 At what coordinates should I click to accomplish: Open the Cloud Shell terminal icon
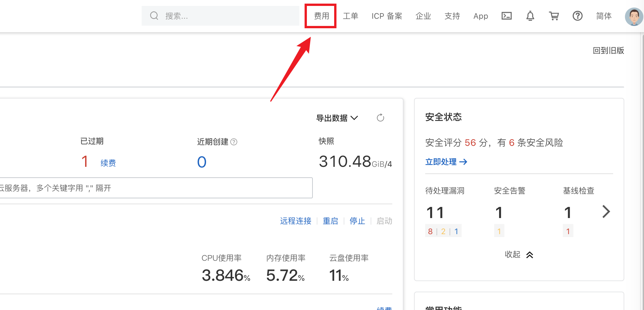pos(506,15)
